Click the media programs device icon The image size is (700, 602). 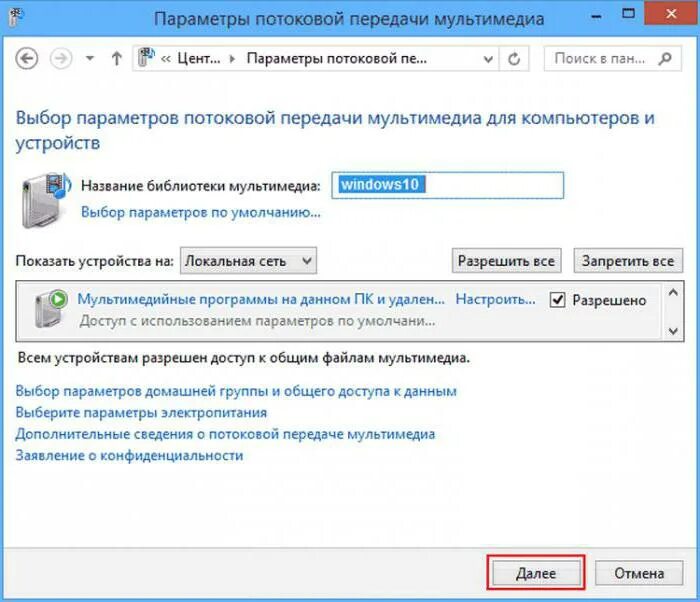(51, 309)
